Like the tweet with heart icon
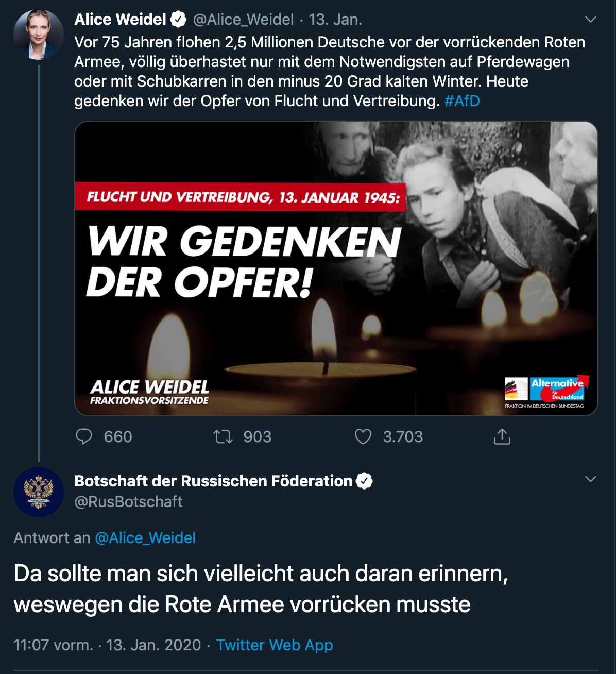 point(363,437)
